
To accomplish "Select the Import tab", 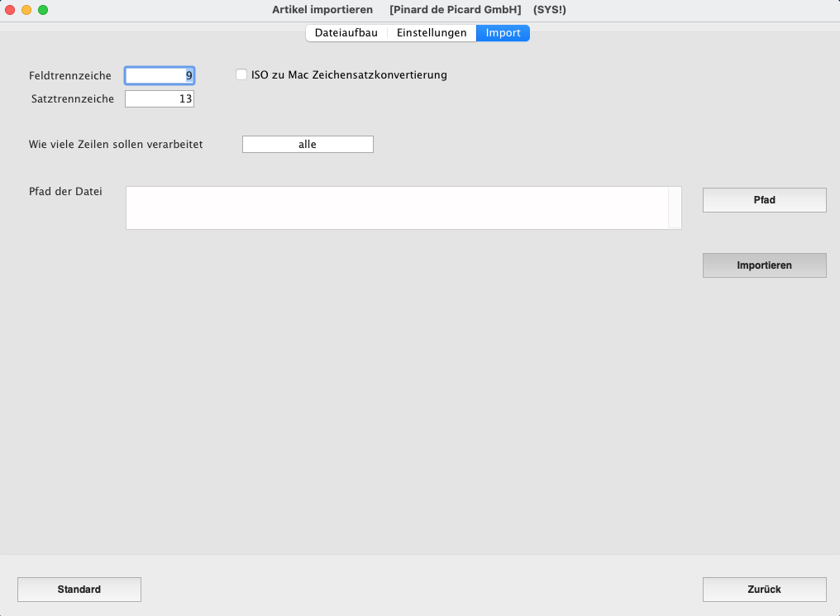I will pyautogui.click(x=503, y=33).
